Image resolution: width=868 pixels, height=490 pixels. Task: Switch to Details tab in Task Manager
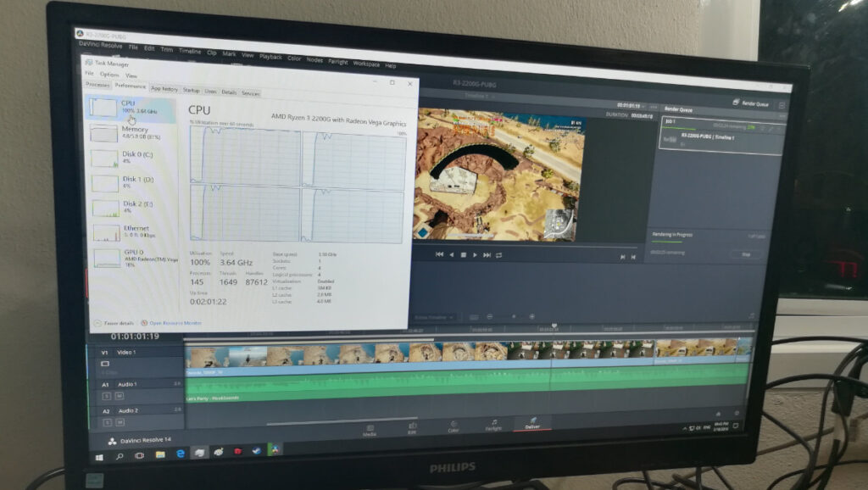229,92
